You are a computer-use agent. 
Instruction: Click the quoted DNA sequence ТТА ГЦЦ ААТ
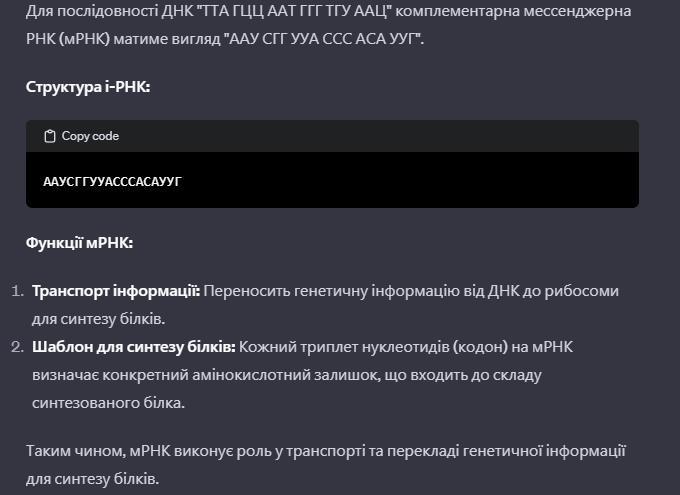294,11
